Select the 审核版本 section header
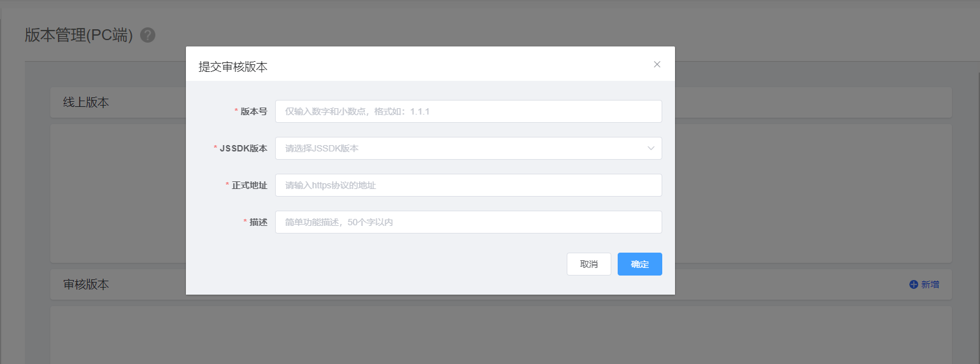The height and width of the screenshot is (364, 980). tap(86, 284)
